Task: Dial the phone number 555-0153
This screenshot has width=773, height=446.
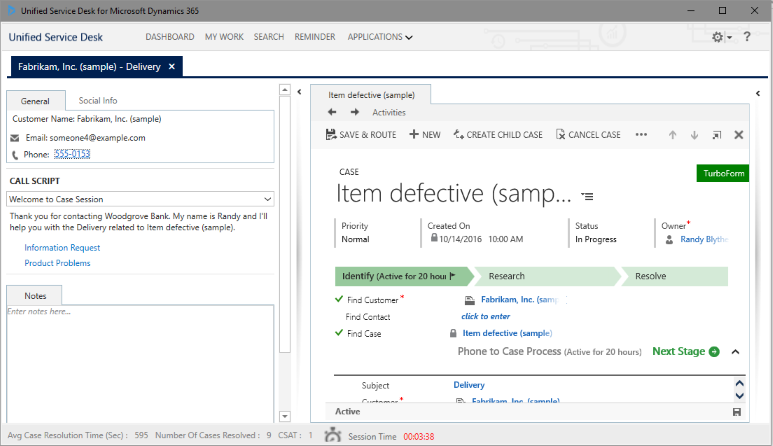Action: click(72, 154)
